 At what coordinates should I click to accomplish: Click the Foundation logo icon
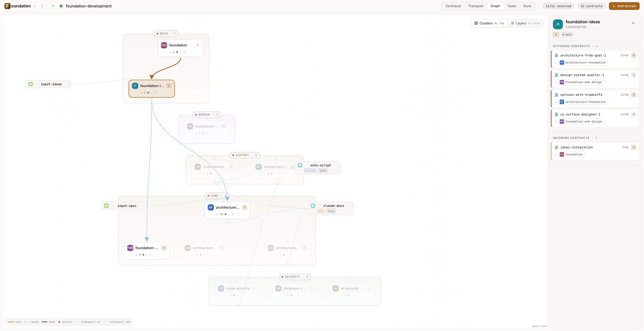pyautogui.click(x=8, y=6)
